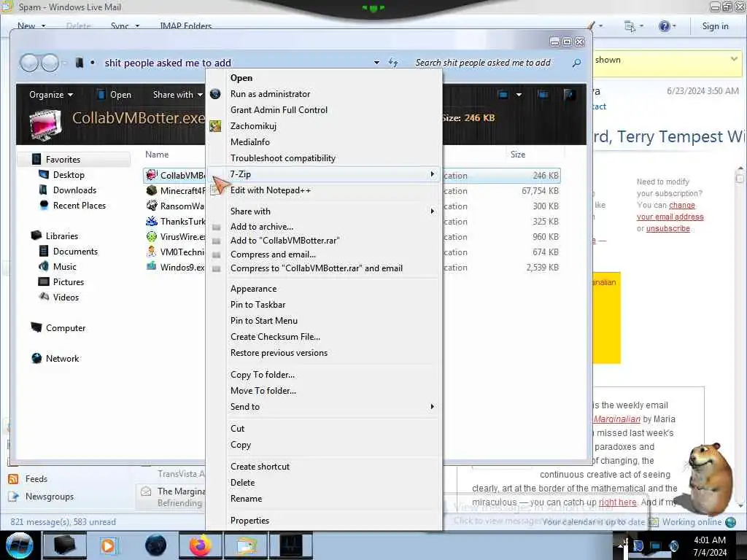Click the VM0Techni file icon
Viewport: 747px width, 560px height.
coord(152,252)
